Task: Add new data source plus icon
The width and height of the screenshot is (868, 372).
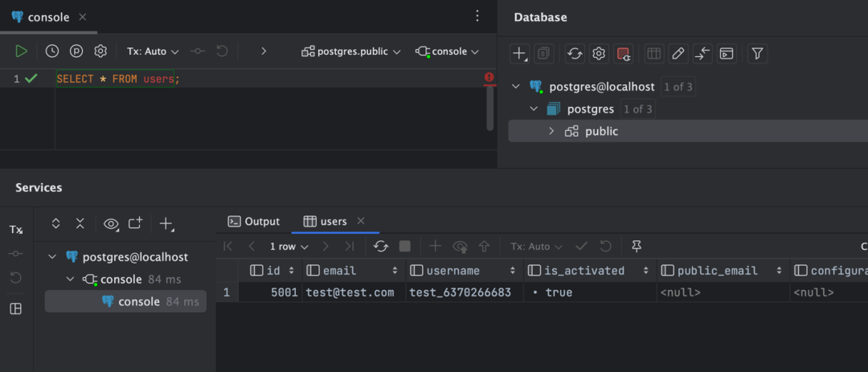Action: tap(519, 54)
